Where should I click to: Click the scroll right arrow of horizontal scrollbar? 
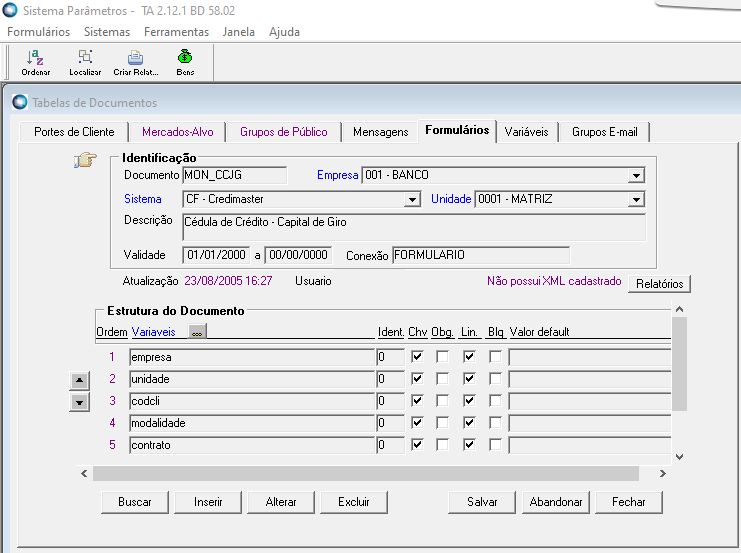click(663, 473)
